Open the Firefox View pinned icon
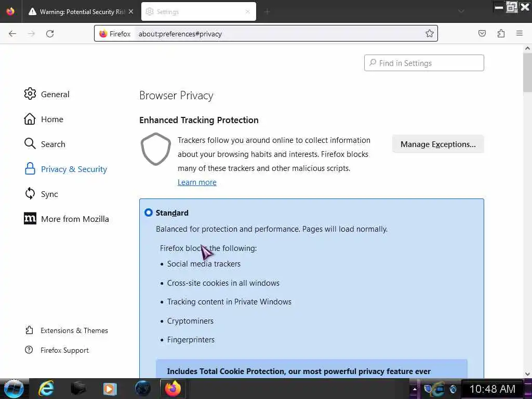Image resolution: width=532 pixels, height=399 pixels. 10,11
